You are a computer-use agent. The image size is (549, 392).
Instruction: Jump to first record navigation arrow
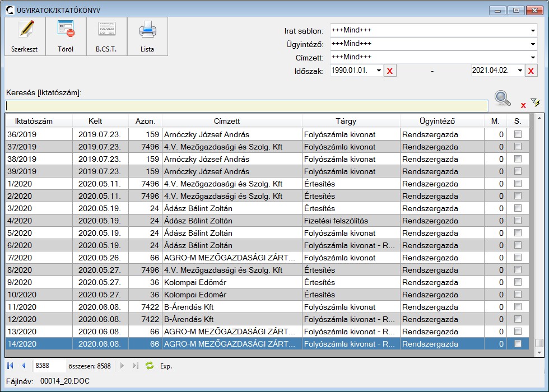coord(10,366)
